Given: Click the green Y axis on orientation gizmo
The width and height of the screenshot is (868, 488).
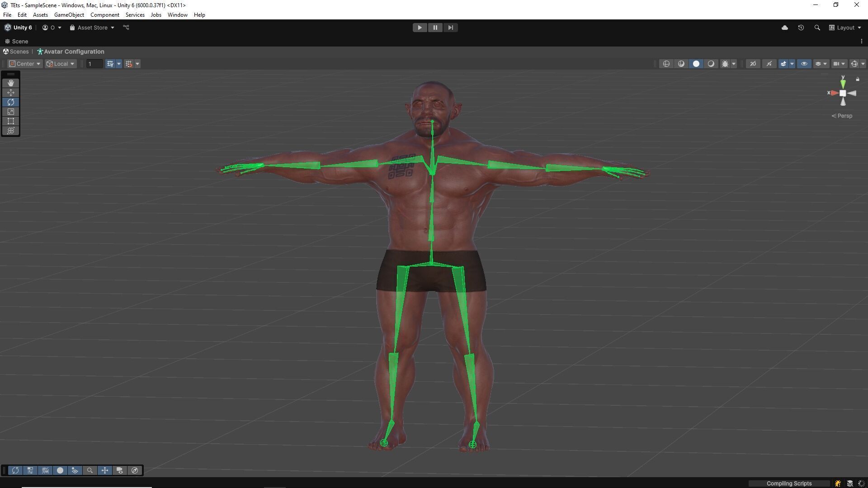Looking at the screenshot, I should pyautogui.click(x=843, y=83).
